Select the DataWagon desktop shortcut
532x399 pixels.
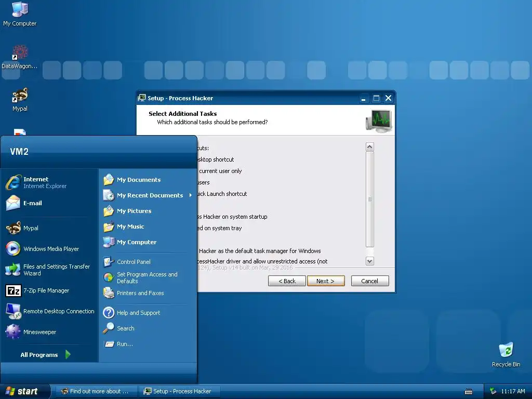(x=20, y=57)
